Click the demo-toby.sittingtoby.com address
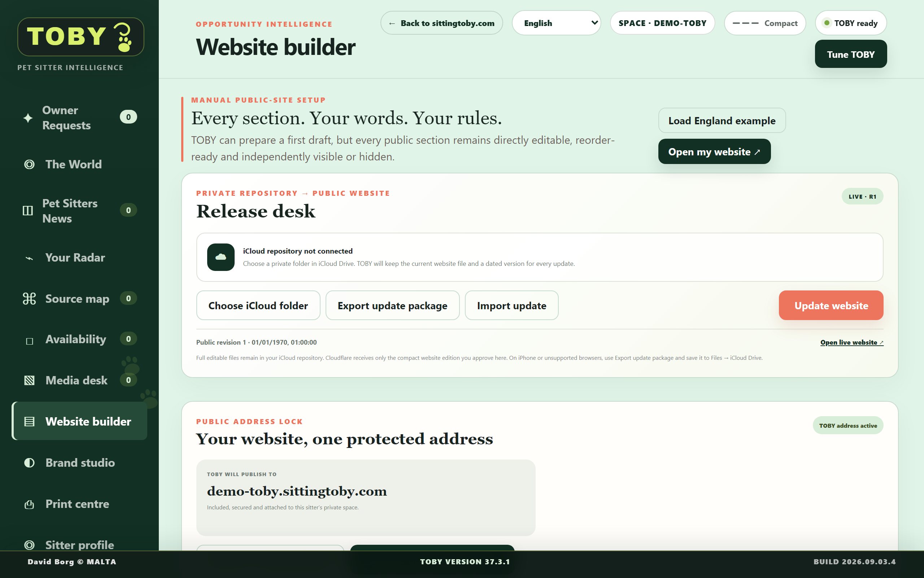 pos(297,491)
